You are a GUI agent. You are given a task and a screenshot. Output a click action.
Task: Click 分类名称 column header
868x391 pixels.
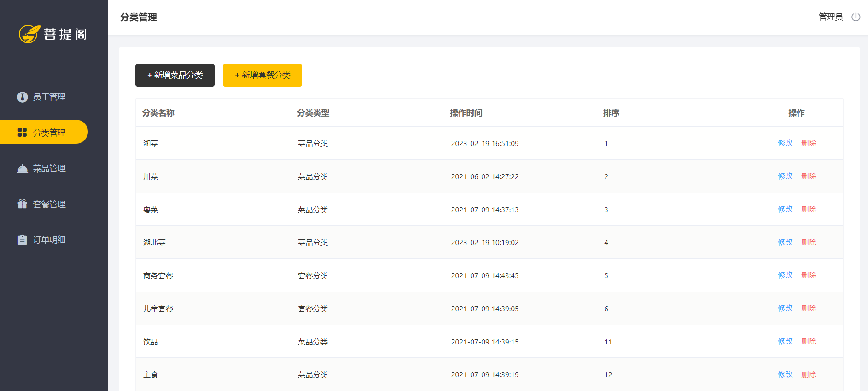pos(158,113)
